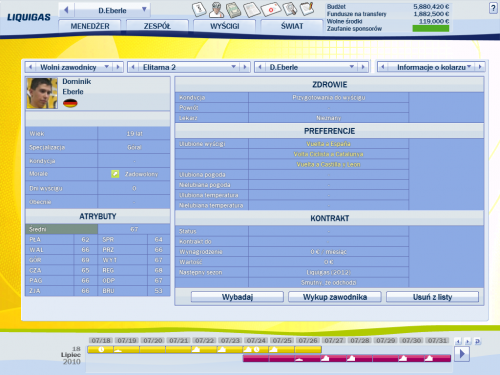
Task: Click the Wybadaj button
Action: [237, 297]
